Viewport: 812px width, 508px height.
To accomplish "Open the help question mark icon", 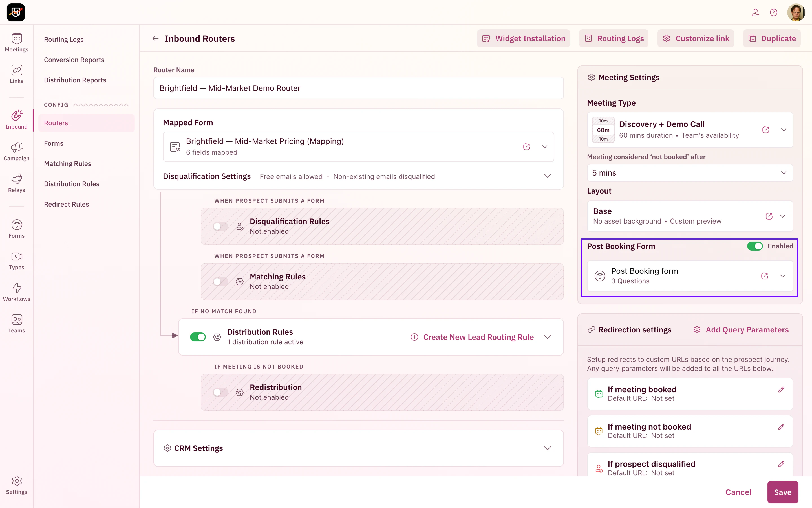I will coord(774,12).
